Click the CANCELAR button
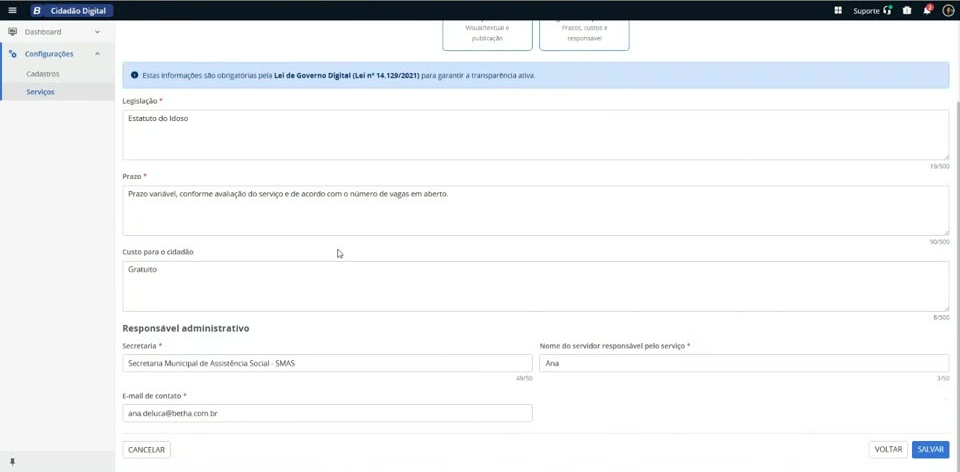The image size is (960, 472). tap(146, 449)
